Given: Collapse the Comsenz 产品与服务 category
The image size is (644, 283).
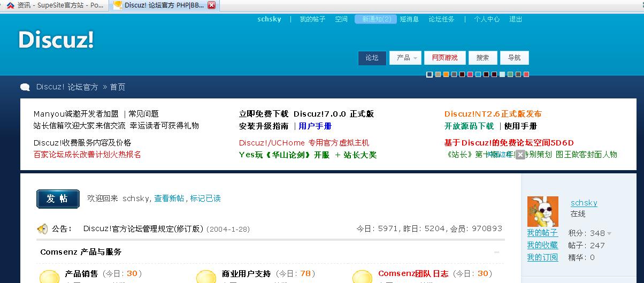Looking at the screenshot, I should pos(497,252).
